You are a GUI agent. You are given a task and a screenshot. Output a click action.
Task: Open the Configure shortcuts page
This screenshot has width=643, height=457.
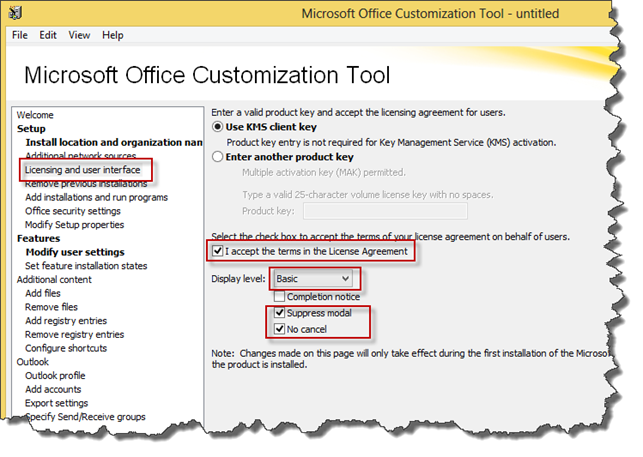tap(66, 348)
